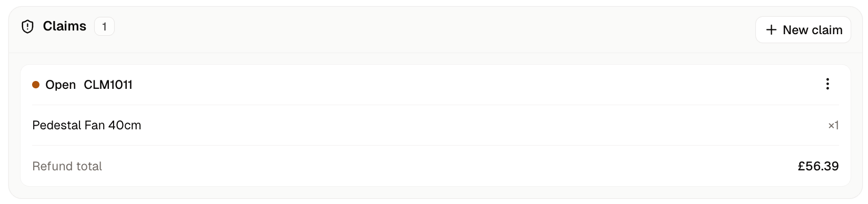Screen dimensions: 868x204
Task: Click the £56.39 refund amount
Action: coord(818,166)
